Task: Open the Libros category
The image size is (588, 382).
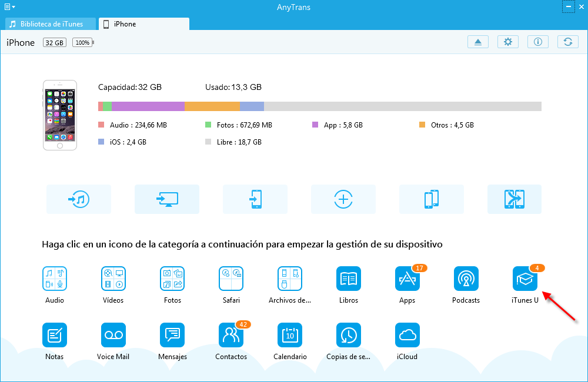Action: point(348,279)
